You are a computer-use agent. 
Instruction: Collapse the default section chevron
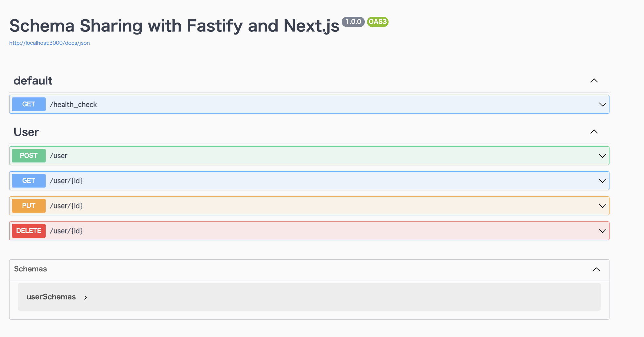click(594, 81)
